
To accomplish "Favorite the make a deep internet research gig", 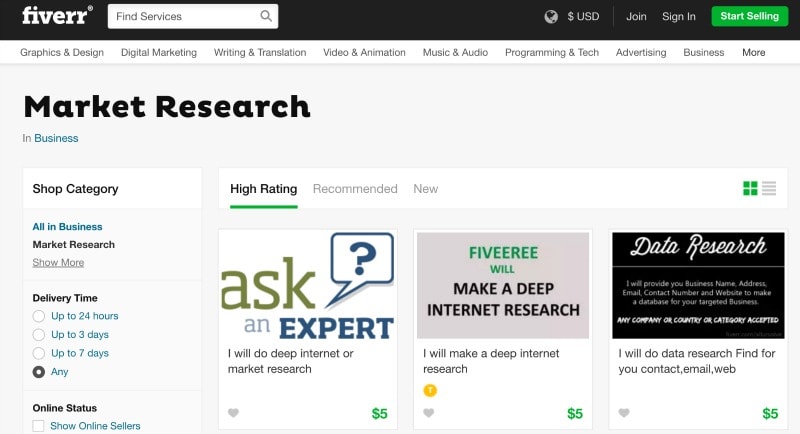I will [x=429, y=413].
